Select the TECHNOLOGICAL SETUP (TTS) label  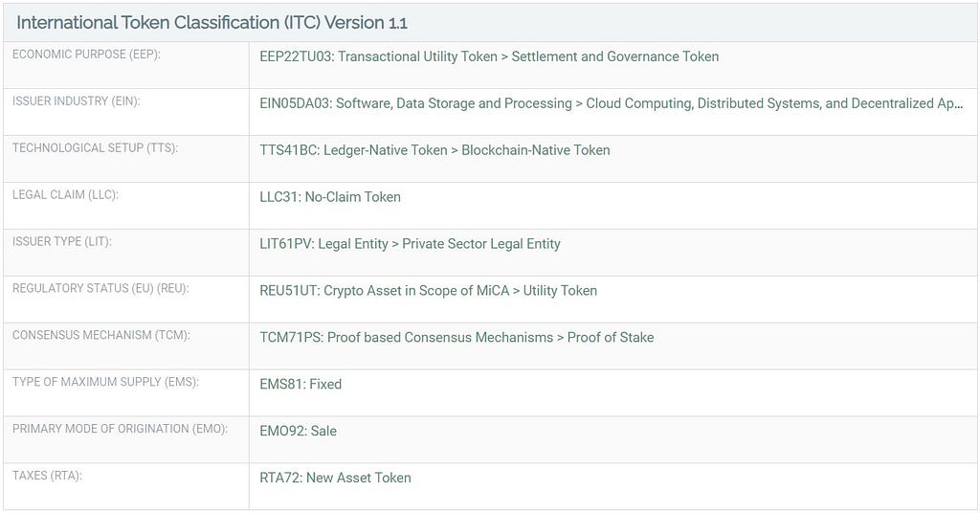coord(95,148)
